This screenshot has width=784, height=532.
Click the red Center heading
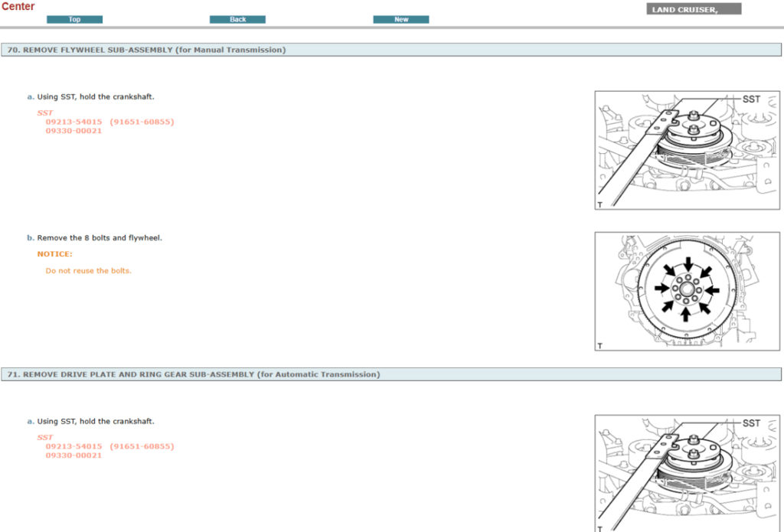(x=18, y=6)
